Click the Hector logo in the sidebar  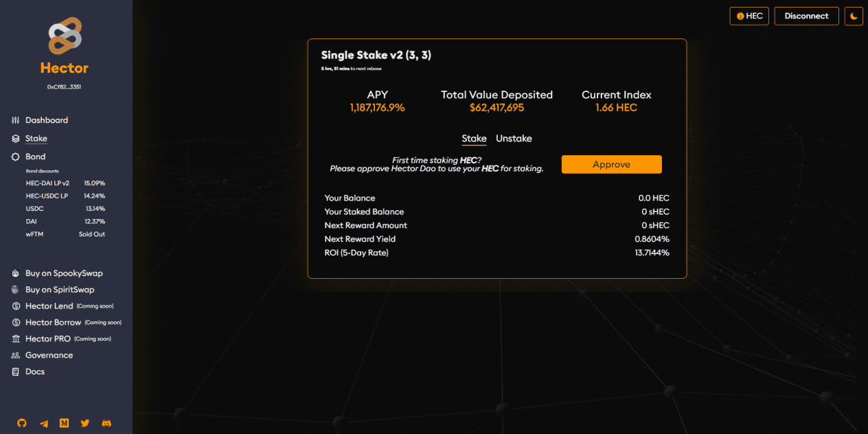tap(65, 36)
